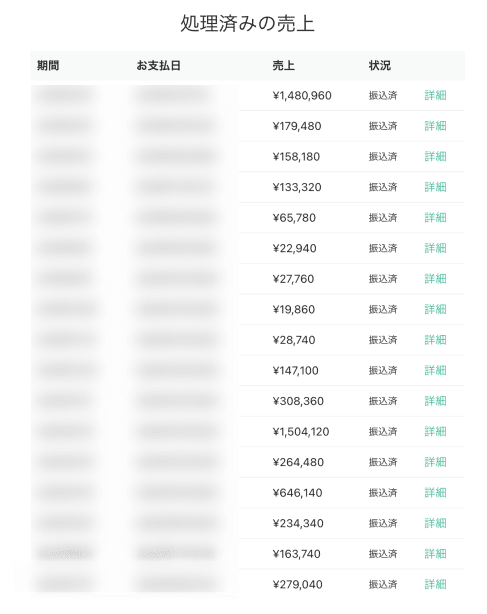The height and width of the screenshot is (614, 487).
Task: Select 詳細 link next to ¥163,740
Action: click(x=435, y=554)
